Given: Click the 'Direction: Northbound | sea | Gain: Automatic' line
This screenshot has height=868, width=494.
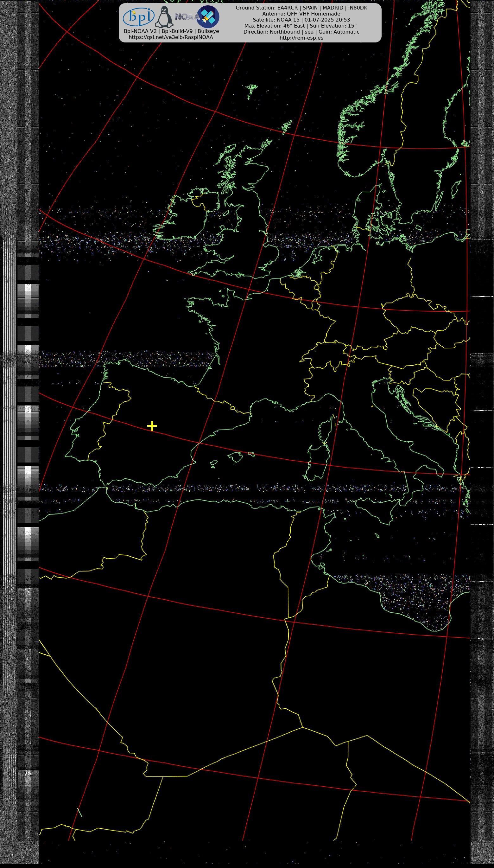Looking at the screenshot, I should pos(301,32).
